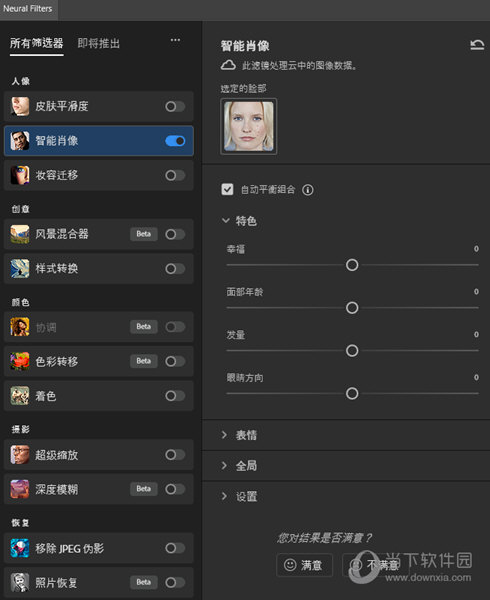Uncheck the 自动平衡组合 checkbox
Image resolution: width=490 pixels, height=600 pixels.
[x=227, y=189]
